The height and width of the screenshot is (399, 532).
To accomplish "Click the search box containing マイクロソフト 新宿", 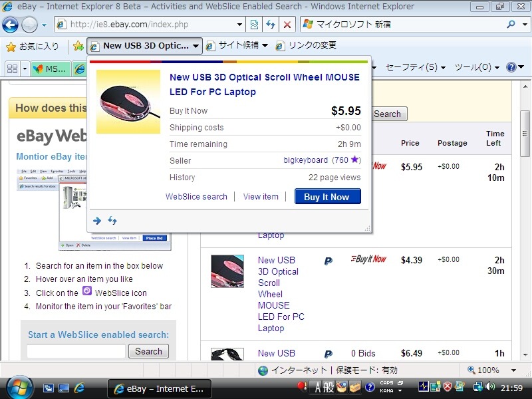I will 402,25.
